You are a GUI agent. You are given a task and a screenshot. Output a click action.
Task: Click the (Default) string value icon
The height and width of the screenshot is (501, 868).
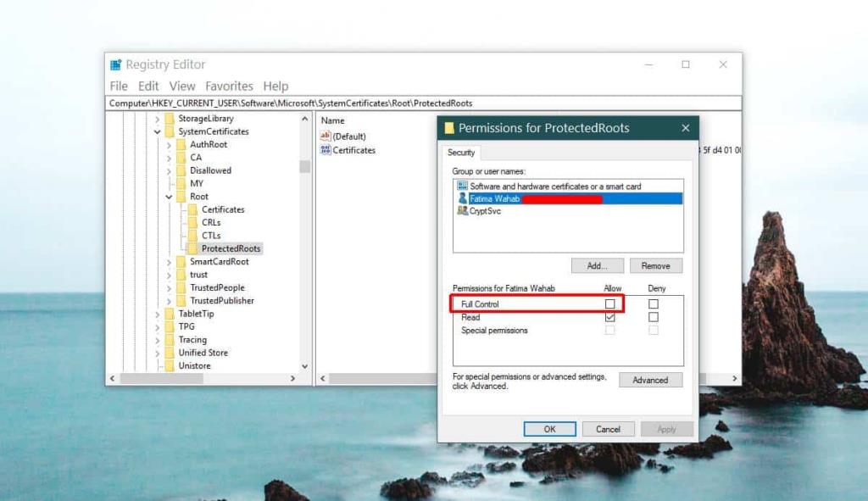(x=326, y=136)
